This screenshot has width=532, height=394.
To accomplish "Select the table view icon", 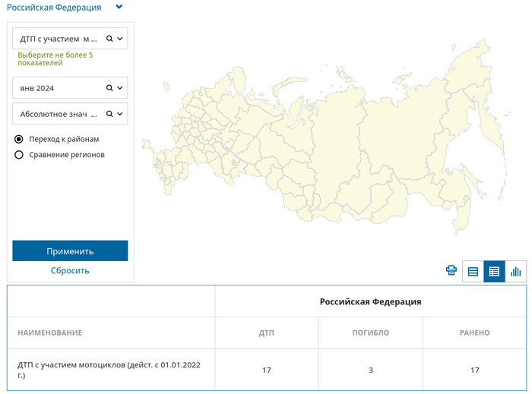I will click(494, 271).
